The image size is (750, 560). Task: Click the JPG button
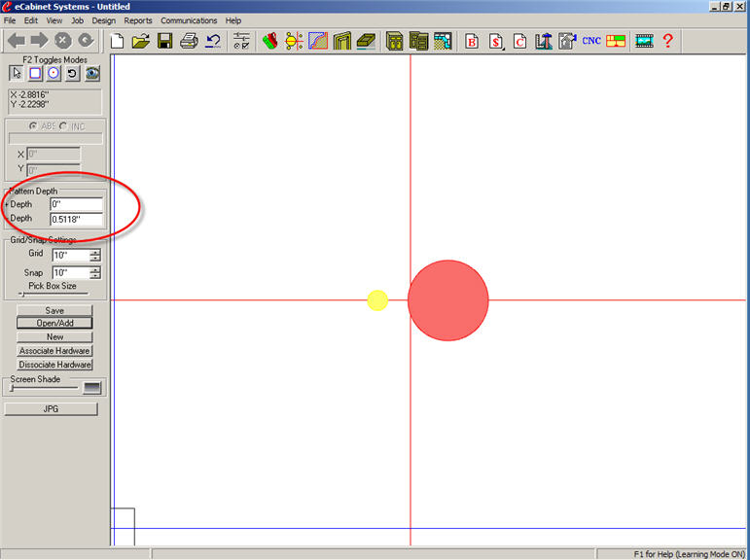tap(51, 409)
